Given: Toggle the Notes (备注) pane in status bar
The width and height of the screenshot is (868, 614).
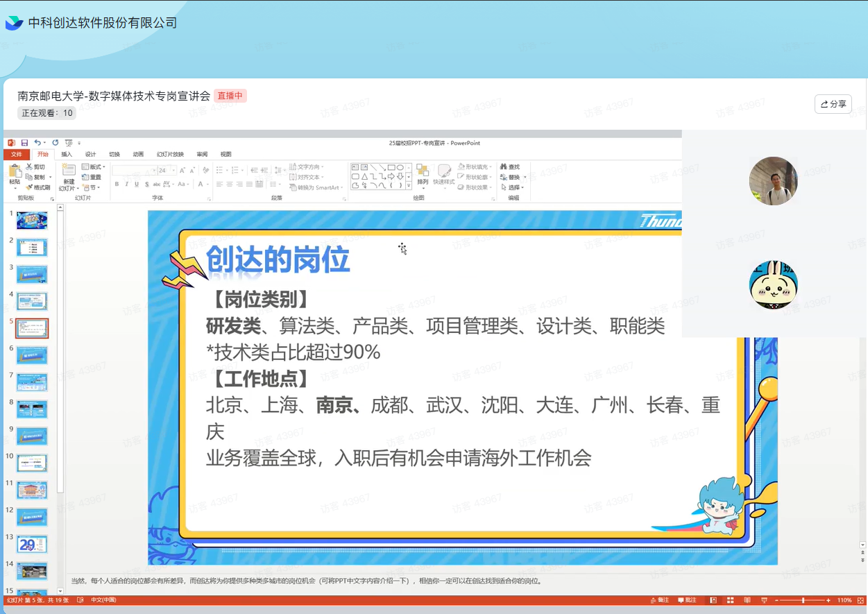Looking at the screenshot, I should 660,600.
